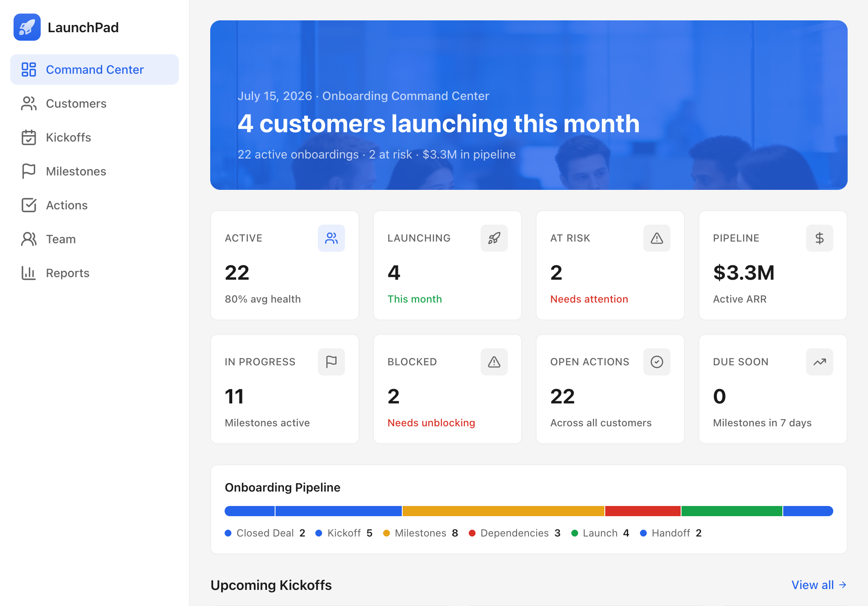Click the Onboarding Pipeline heading
This screenshot has height=606, width=868.
coord(283,487)
